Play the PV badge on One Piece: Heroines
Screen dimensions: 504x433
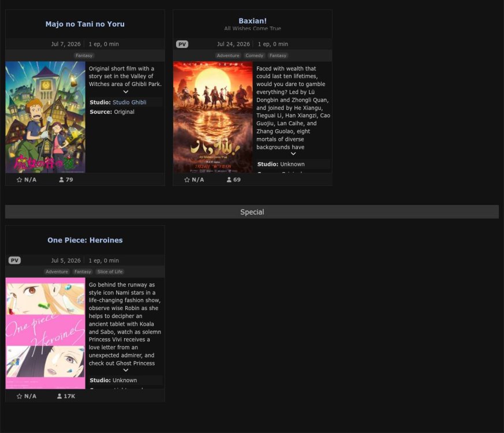click(x=14, y=260)
